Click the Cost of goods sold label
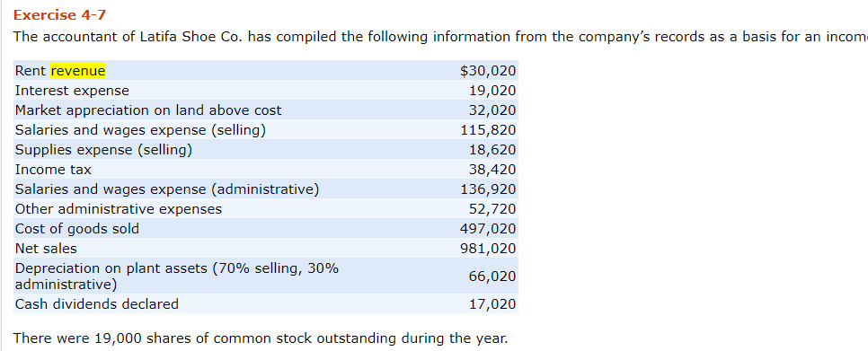The height and width of the screenshot is (351, 868). [77, 229]
